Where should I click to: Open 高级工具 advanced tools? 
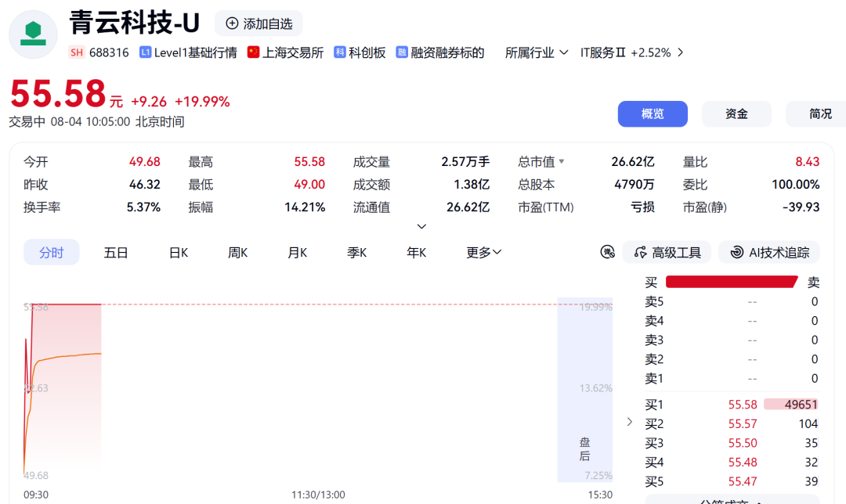667,252
